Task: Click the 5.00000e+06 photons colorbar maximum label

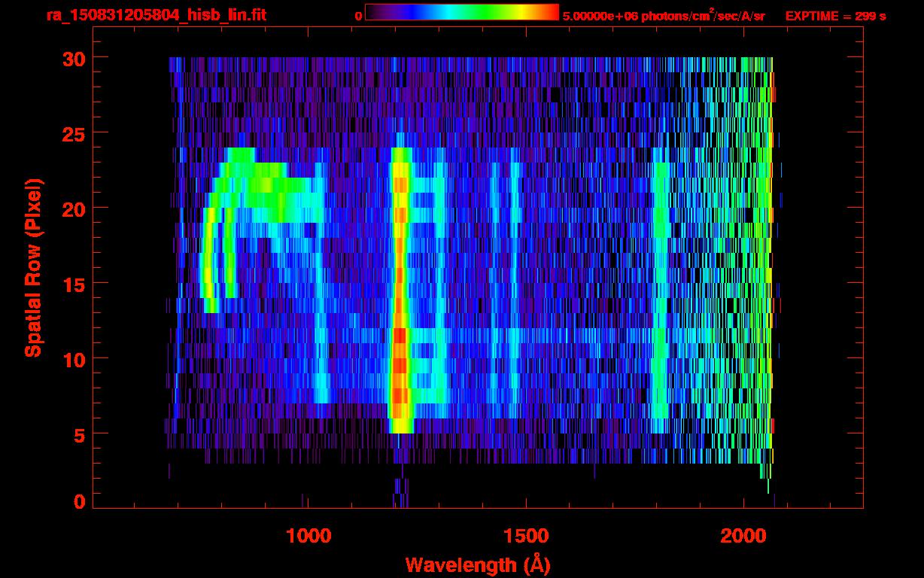Action: click(x=663, y=16)
